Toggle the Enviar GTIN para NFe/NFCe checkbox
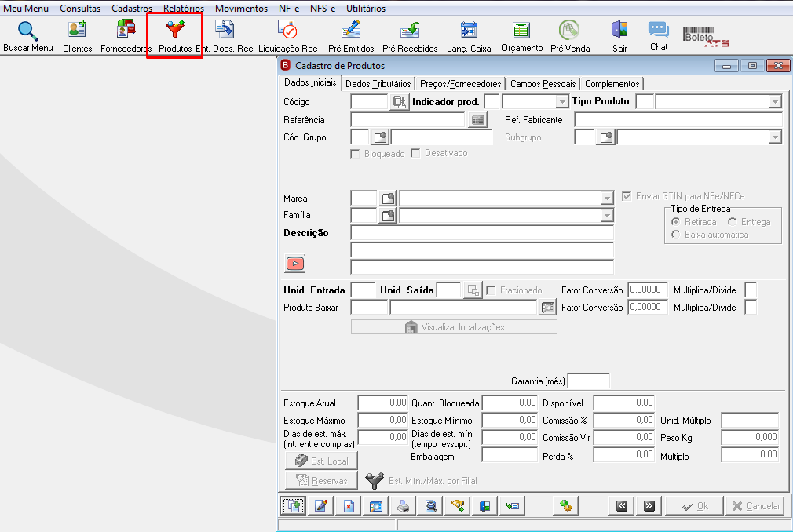The height and width of the screenshot is (532, 793). tap(627, 196)
